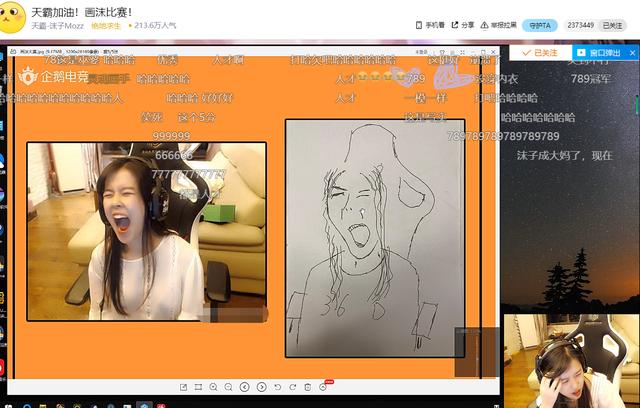Screen dimensions: 640x408
Task: Toggle fullscreen in image viewer title bar
Action: pyautogui.click(x=462, y=52)
